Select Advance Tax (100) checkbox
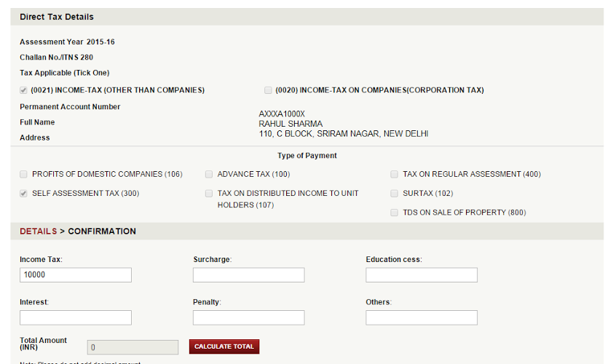The width and height of the screenshot is (605, 364). (x=209, y=175)
